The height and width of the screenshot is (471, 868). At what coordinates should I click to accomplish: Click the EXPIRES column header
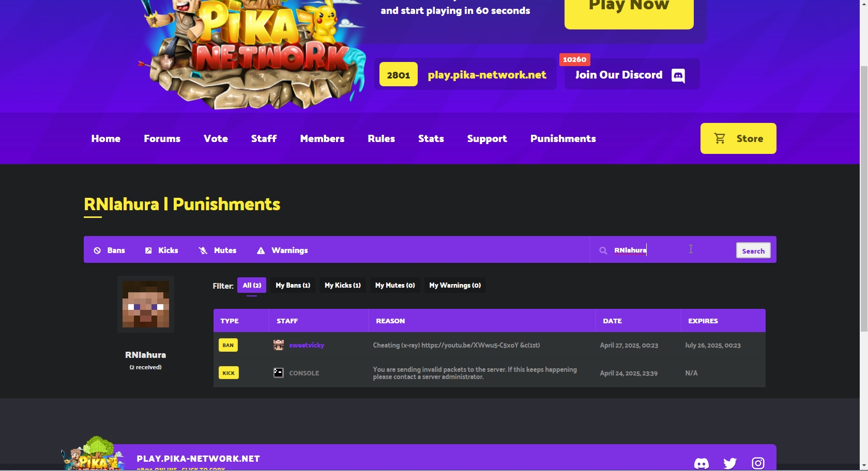(703, 321)
